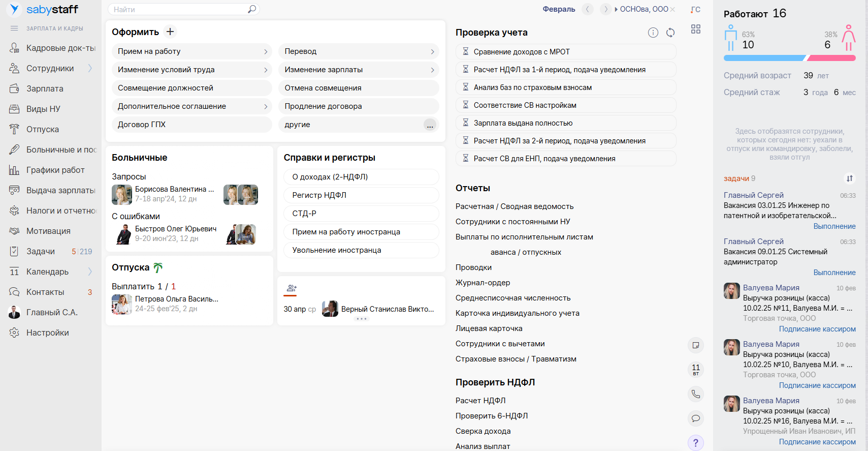Open Отпуска section in sidebar
The height and width of the screenshot is (451, 868).
[43, 129]
